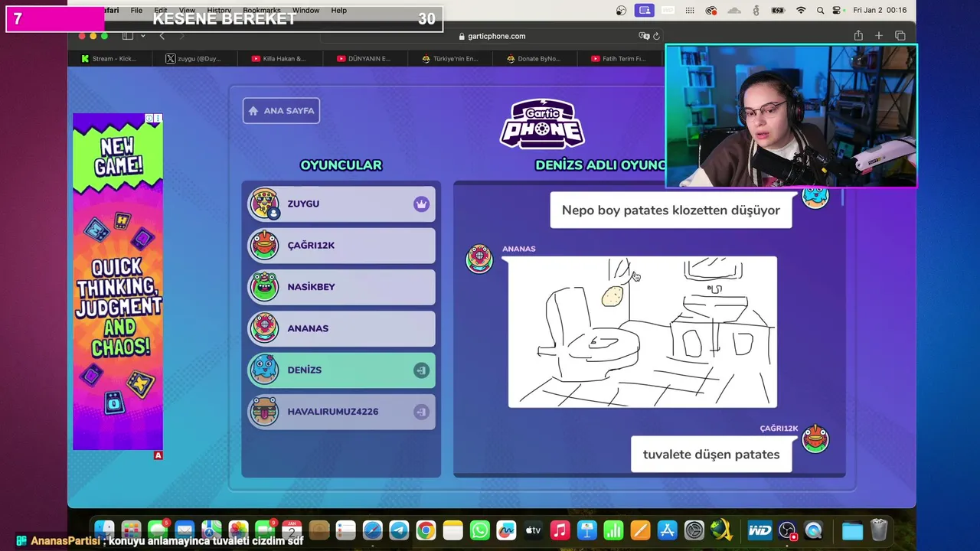Open Telegram from the dock
This screenshot has height=551, width=980.
coord(399,530)
